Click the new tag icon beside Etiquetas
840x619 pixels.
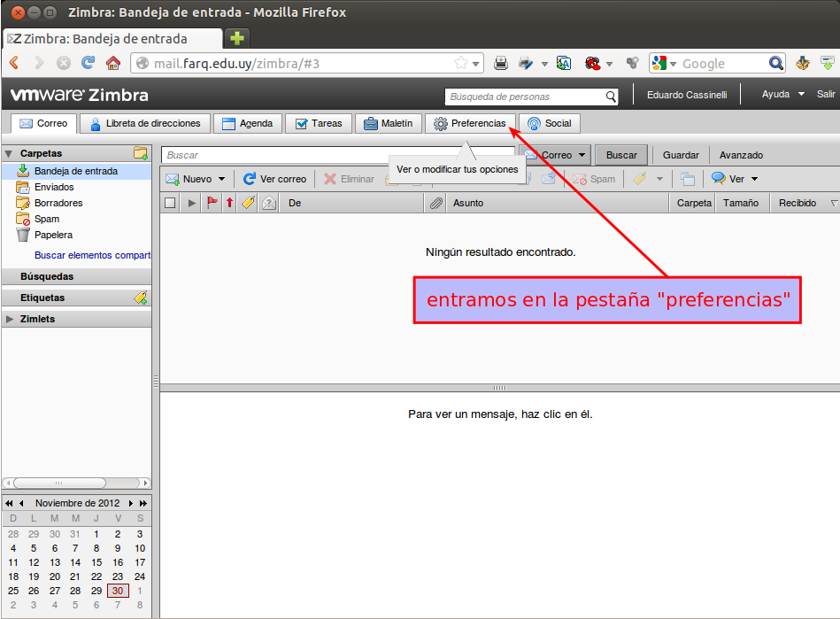[141, 298]
